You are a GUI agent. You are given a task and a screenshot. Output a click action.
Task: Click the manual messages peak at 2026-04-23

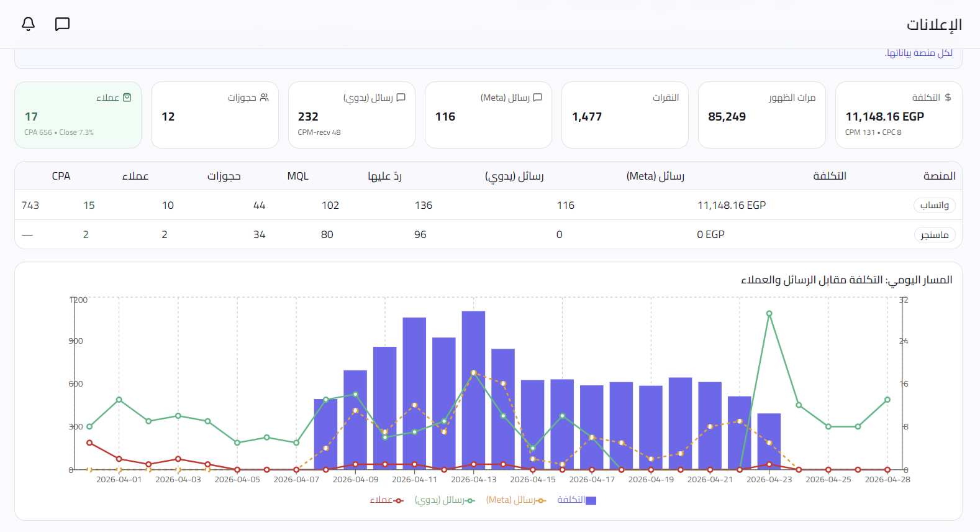pyautogui.click(x=769, y=314)
